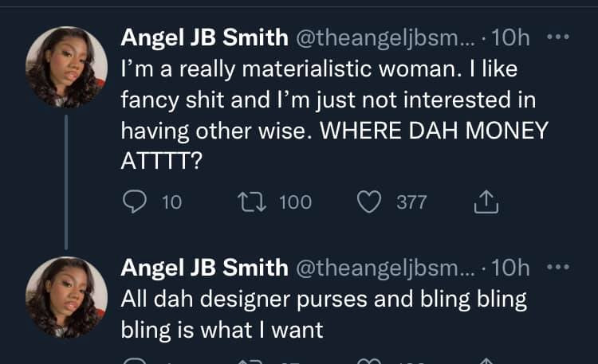Open more options on the designer purses tweet
This screenshot has height=364, width=598.
tap(557, 268)
